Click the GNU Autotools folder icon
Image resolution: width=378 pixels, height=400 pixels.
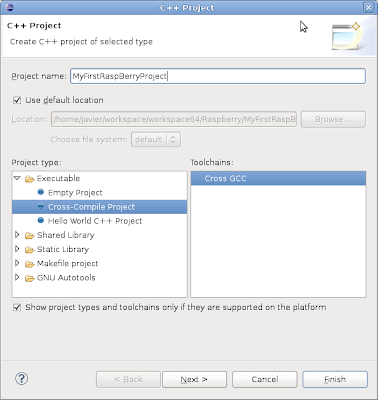click(30, 278)
